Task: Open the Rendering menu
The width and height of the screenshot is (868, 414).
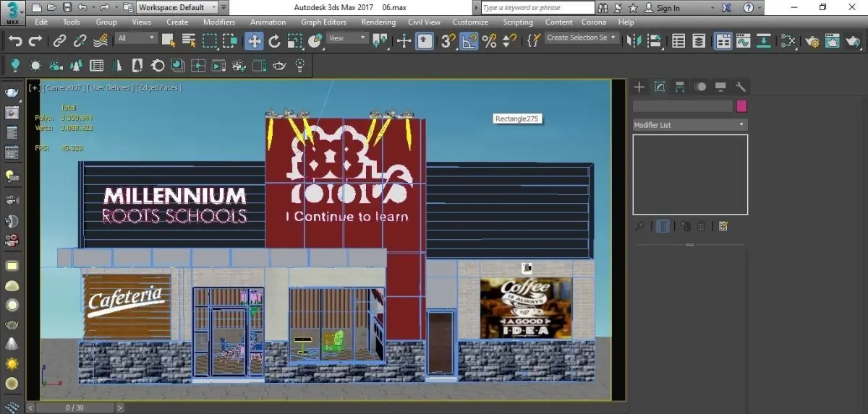Action: coord(378,22)
